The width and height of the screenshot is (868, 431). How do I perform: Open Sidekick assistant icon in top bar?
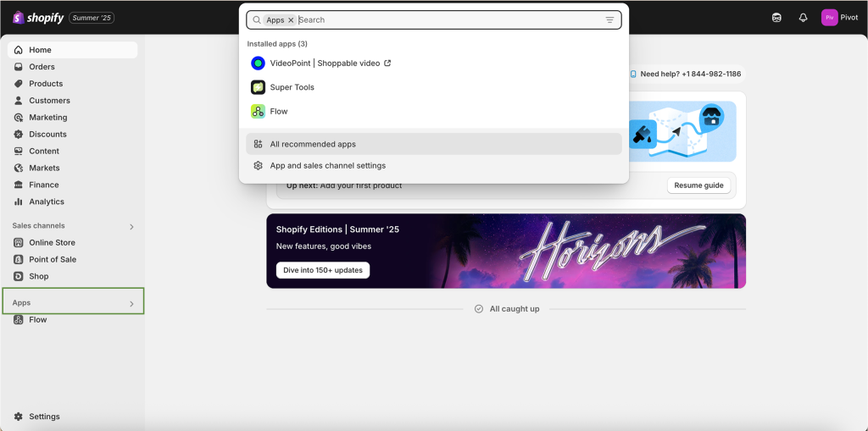pyautogui.click(x=776, y=18)
